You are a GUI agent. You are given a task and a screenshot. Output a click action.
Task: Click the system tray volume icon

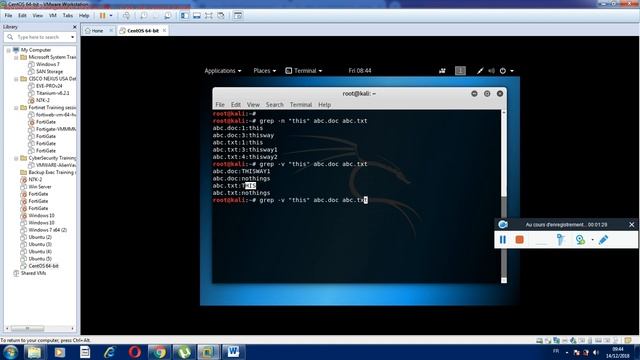pyautogui.click(x=596, y=352)
